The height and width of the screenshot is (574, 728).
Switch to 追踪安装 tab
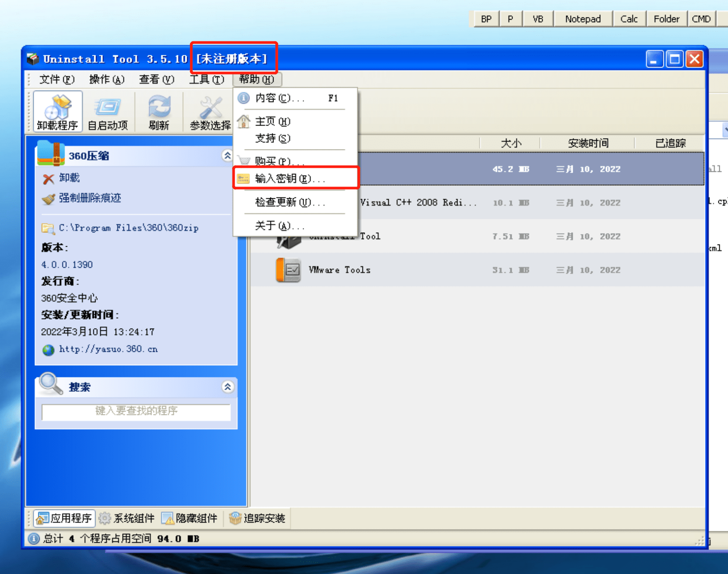[257, 518]
